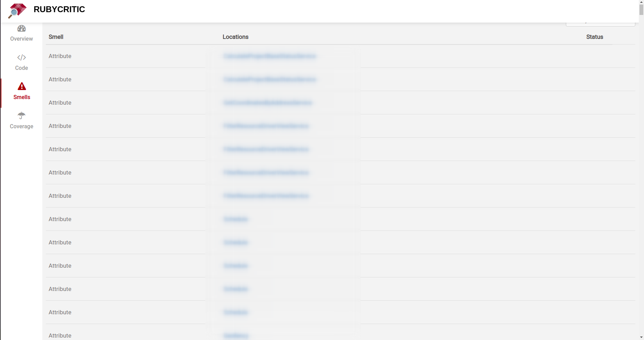Open the location link in the first row
Image resolution: width=644 pixels, height=340 pixels.
[x=269, y=56]
